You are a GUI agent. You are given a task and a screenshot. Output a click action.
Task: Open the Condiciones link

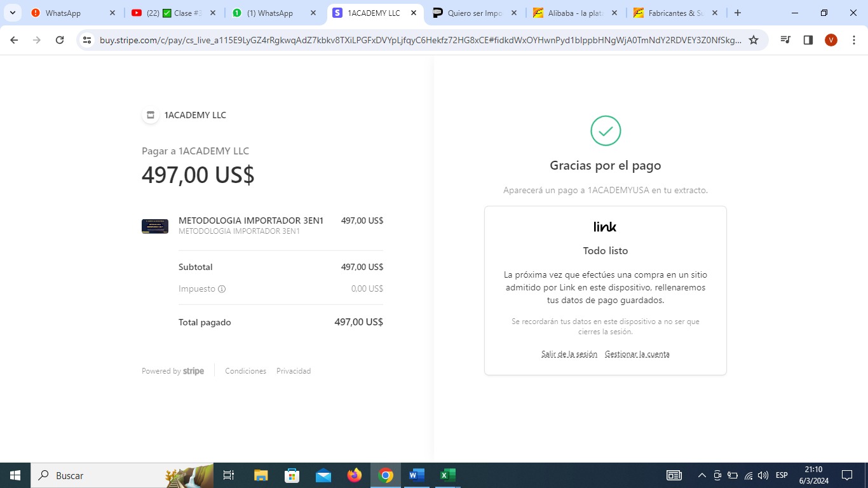[245, 371]
